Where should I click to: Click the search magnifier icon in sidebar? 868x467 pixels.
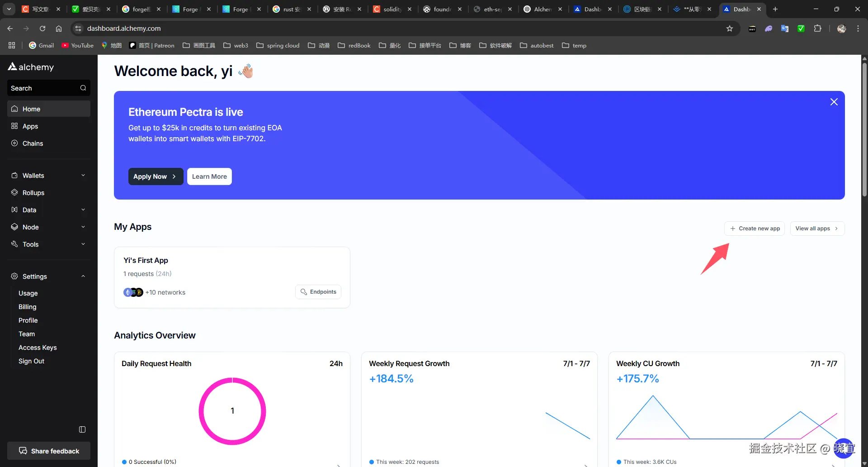pos(83,88)
